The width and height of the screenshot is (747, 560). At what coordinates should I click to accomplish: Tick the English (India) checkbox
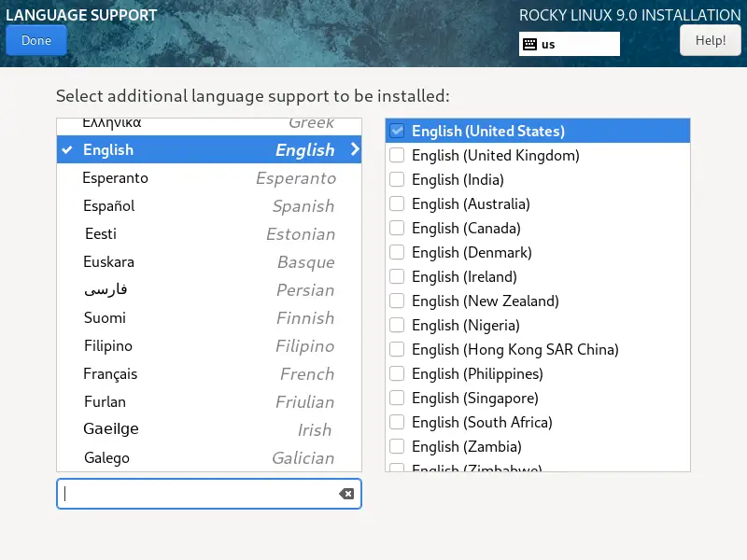click(x=397, y=179)
